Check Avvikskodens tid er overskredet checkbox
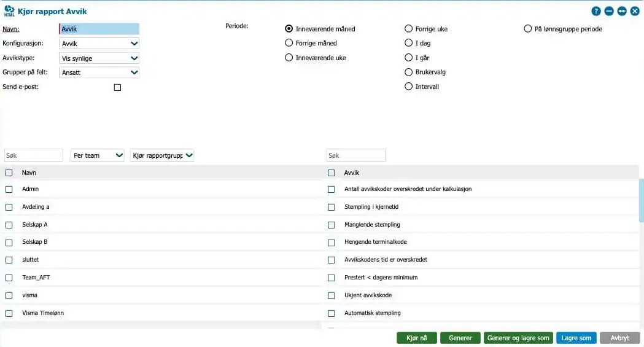Screen dimensions: 644x347 [332, 260]
